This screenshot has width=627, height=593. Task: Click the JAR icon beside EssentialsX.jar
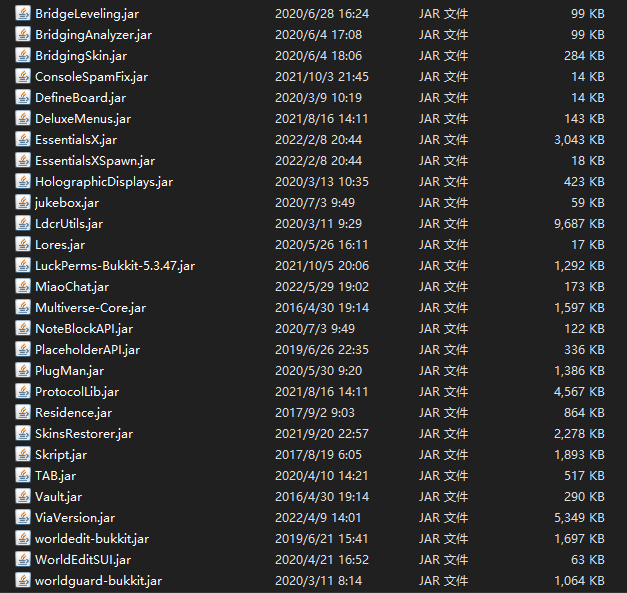point(23,140)
